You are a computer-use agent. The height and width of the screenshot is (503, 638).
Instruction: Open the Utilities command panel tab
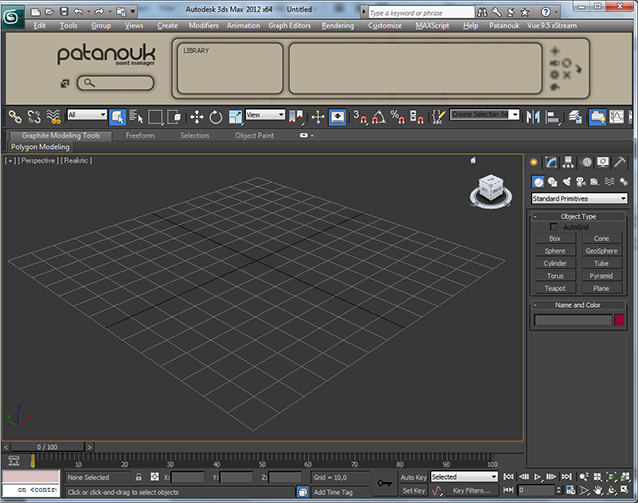click(x=620, y=162)
